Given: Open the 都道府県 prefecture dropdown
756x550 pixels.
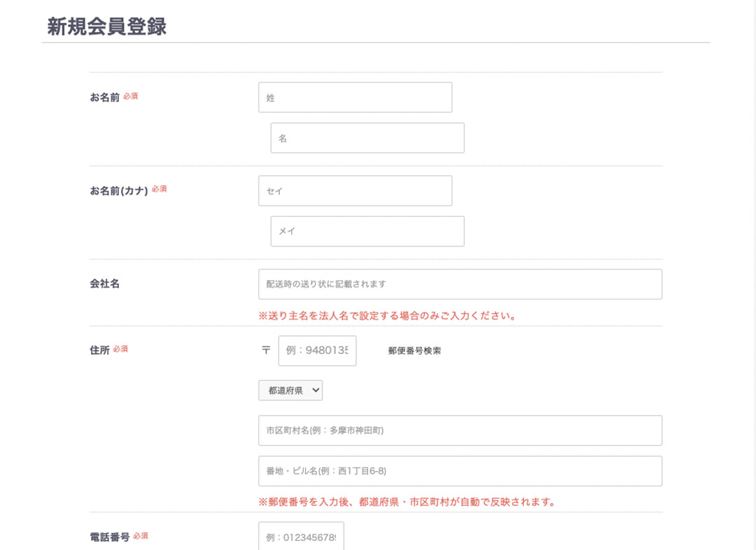Looking at the screenshot, I should (290, 390).
